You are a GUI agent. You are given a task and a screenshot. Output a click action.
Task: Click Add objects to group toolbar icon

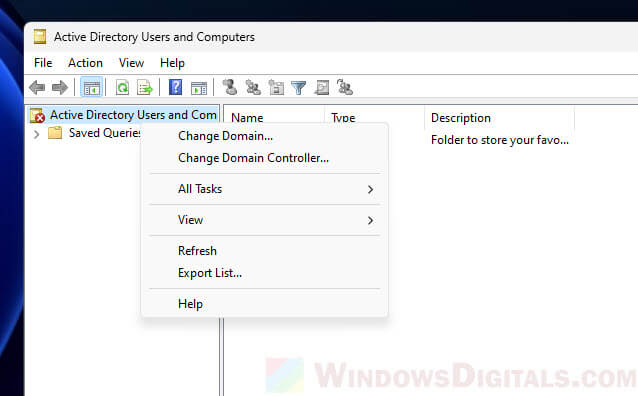point(345,87)
